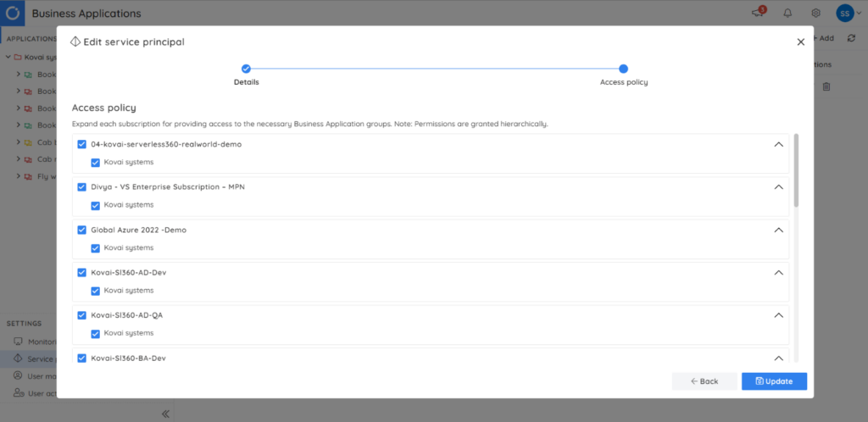Uncheck Kovai systems under Global Azure 2022
The width and height of the screenshot is (868, 422).
[x=96, y=247]
